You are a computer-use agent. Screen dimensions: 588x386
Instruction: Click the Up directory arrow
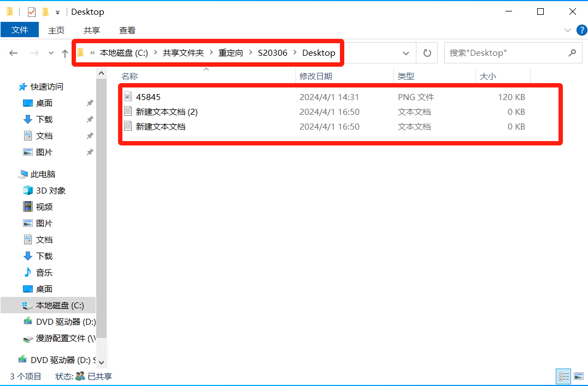[65, 53]
